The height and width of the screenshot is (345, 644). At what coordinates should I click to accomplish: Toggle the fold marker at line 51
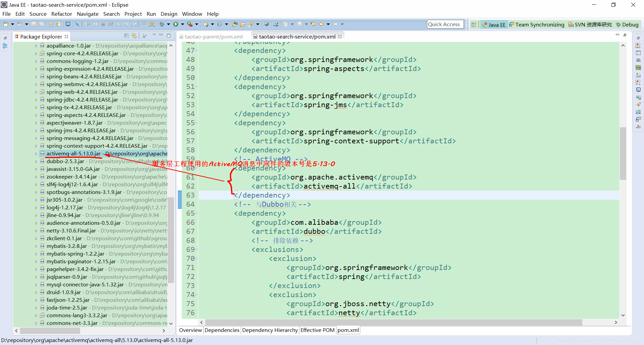pyautogui.click(x=197, y=87)
